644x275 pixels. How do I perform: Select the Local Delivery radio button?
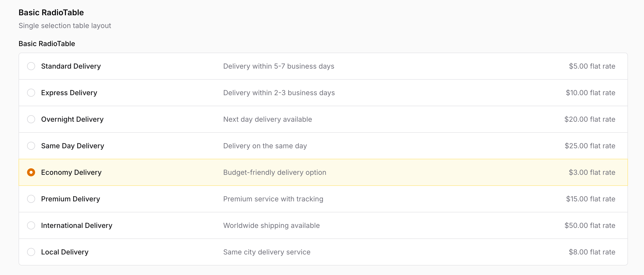(31, 252)
